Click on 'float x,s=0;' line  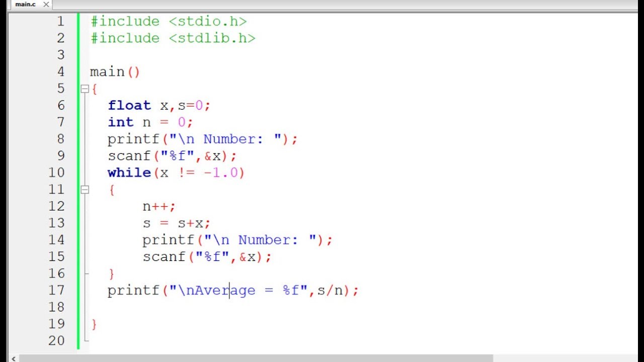(x=159, y=106)
